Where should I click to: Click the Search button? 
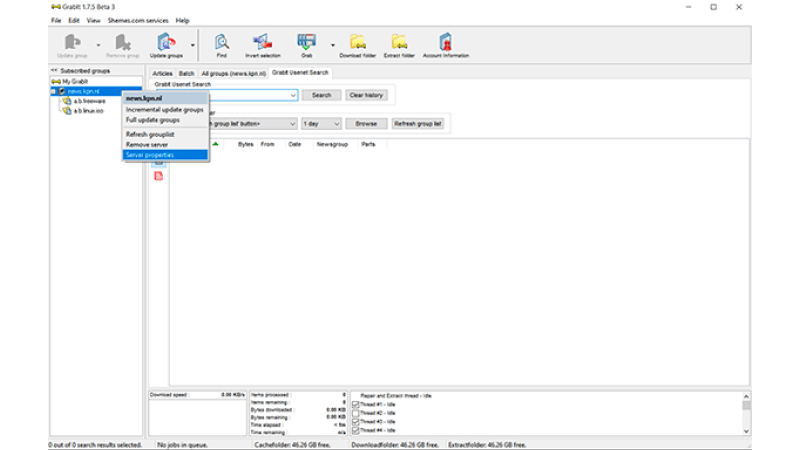pyautogui.click(x=321, y=95)
